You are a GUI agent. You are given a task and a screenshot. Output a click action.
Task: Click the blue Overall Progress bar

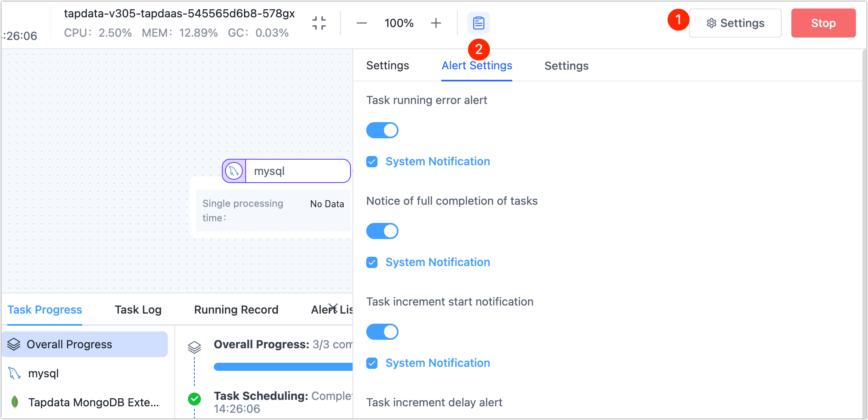pyautogui.click(x=282, y=367)
